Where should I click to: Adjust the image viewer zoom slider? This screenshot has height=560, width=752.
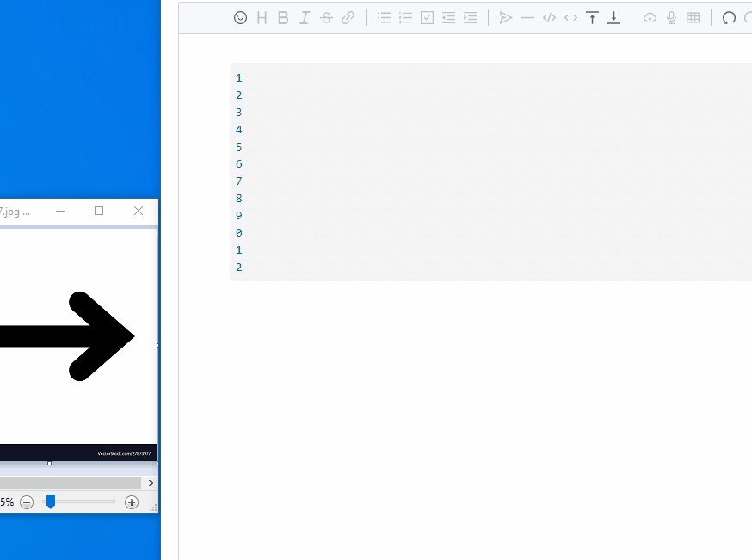(50, 502)
